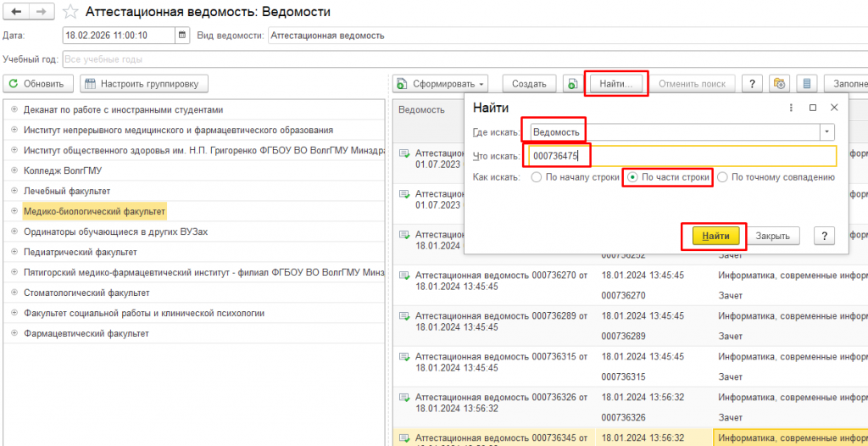Screen dimensions: 868x446
Task: Click the back navigation arrow
Action: click(x=17, y=12)
